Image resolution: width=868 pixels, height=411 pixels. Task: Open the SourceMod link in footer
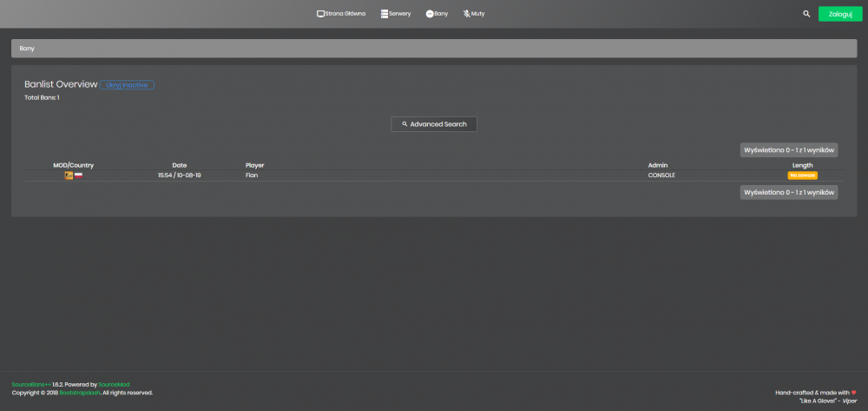[x=114, y=384]
